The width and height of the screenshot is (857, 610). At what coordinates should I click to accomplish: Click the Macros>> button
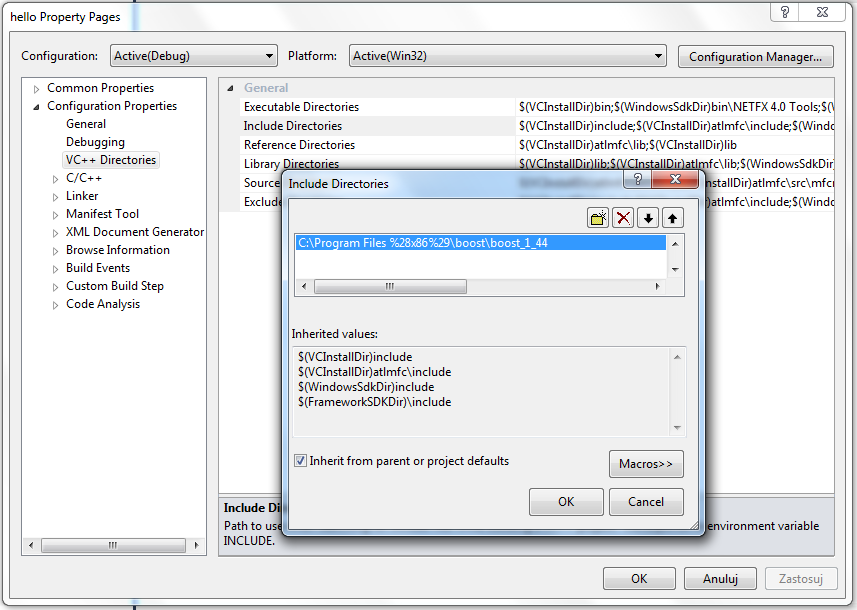point(645,464)
